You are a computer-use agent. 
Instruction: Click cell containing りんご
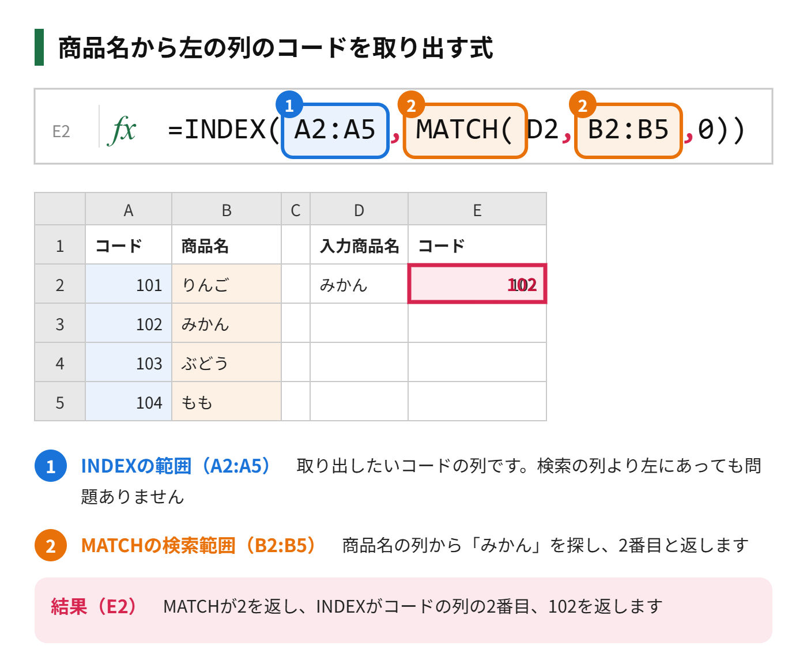227,284
